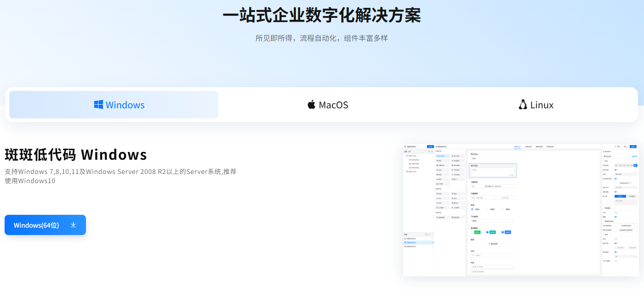644x291 pixels.
Task: Select the Windows platform tab
Action: [x=114, y=105]
